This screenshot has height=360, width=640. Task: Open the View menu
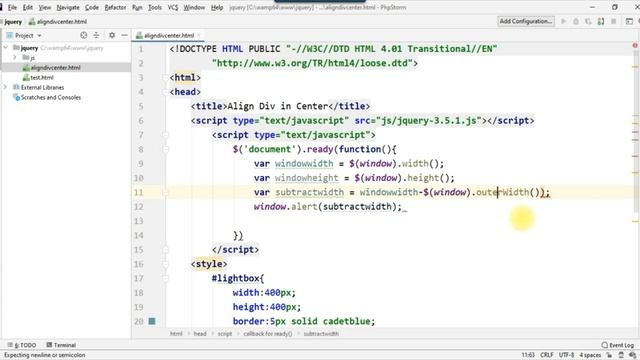point(45,7)
